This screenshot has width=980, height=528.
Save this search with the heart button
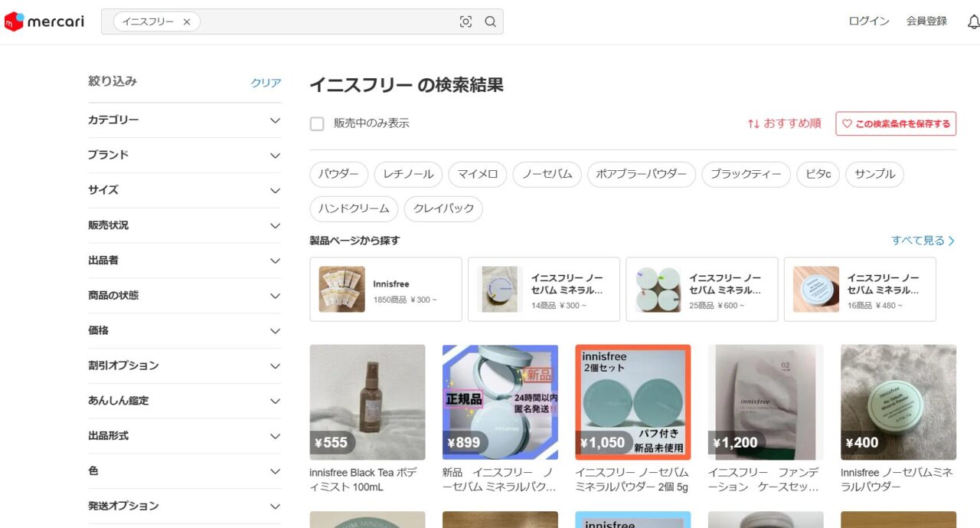896,123
